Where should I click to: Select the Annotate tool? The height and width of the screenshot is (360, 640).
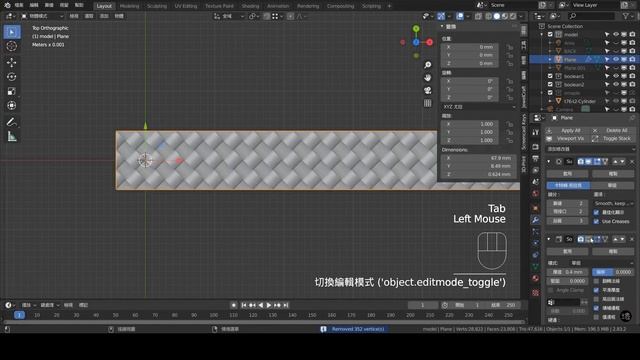pyautogui.click(x=12, y=122)
